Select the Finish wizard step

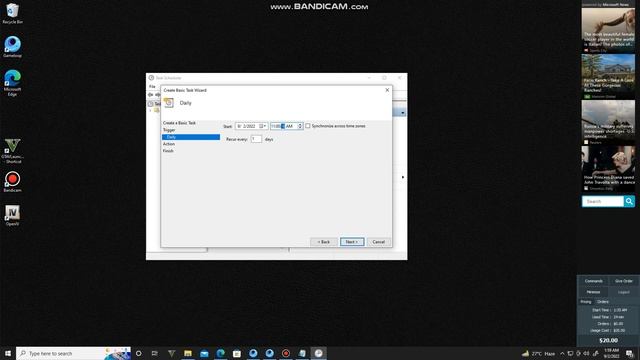click(x=168, y=151)
